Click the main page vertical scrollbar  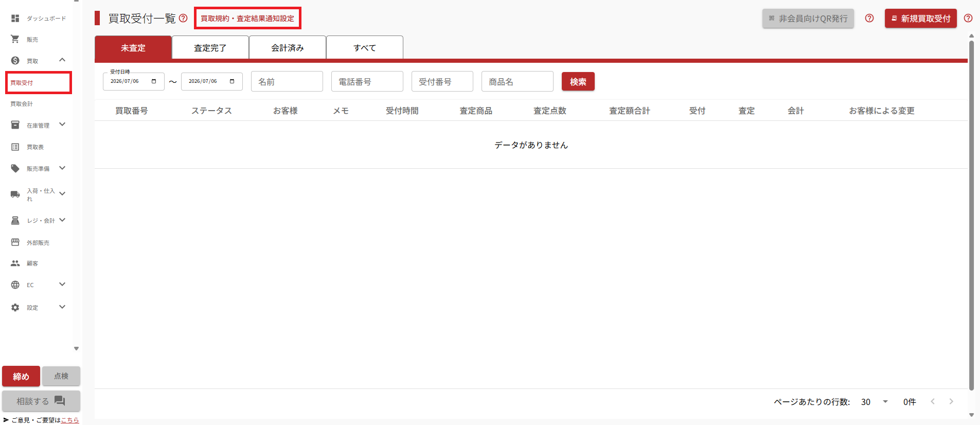click(x=971, y=216)
